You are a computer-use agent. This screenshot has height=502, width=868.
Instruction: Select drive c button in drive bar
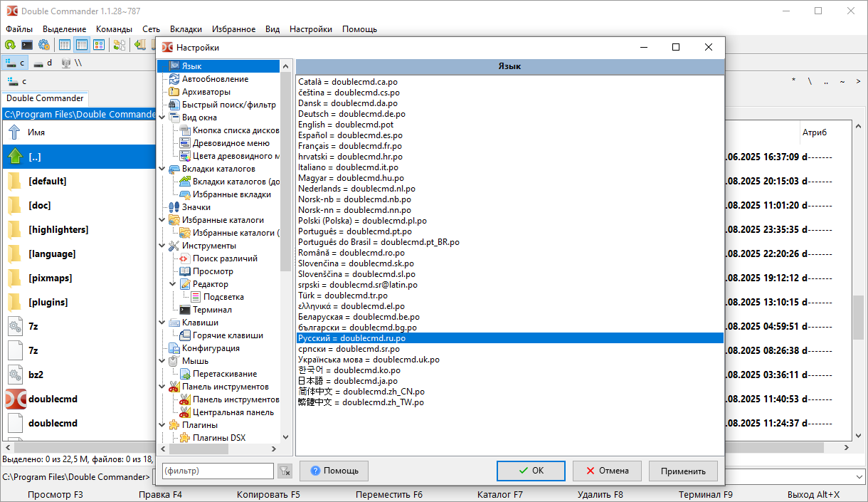pyautogui.click(x=16, y=63)
